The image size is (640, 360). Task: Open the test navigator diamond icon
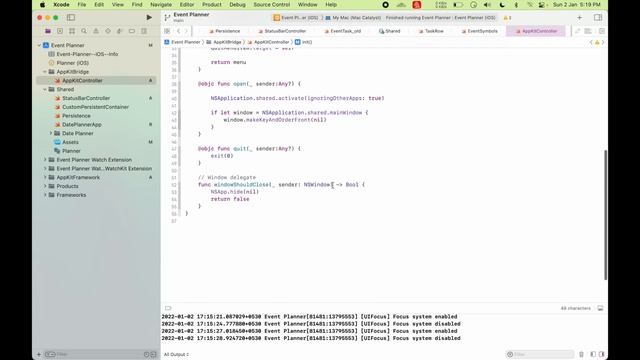(108, 31)
